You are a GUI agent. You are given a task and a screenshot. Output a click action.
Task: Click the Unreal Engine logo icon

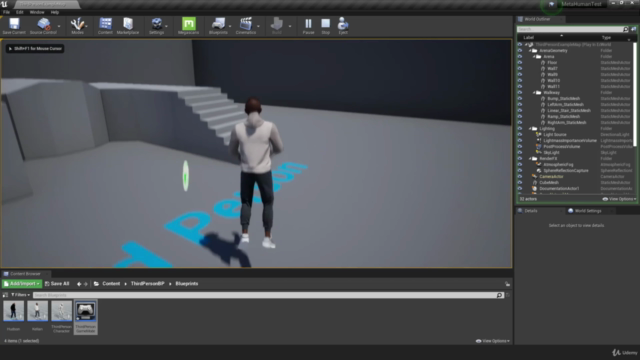4,4
